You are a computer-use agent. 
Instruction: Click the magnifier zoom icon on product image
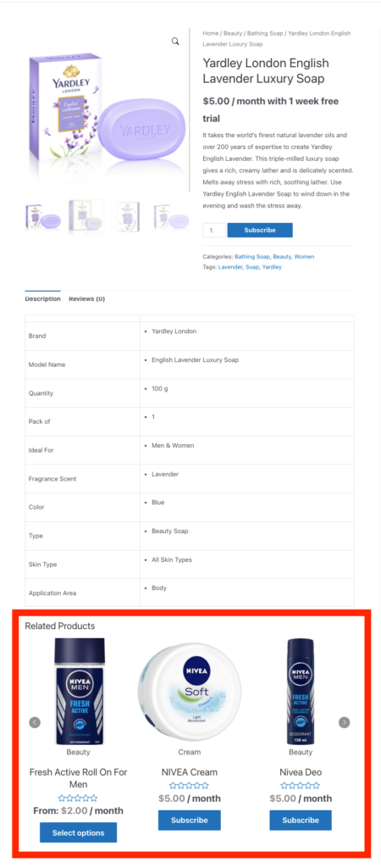coord(175,42)
